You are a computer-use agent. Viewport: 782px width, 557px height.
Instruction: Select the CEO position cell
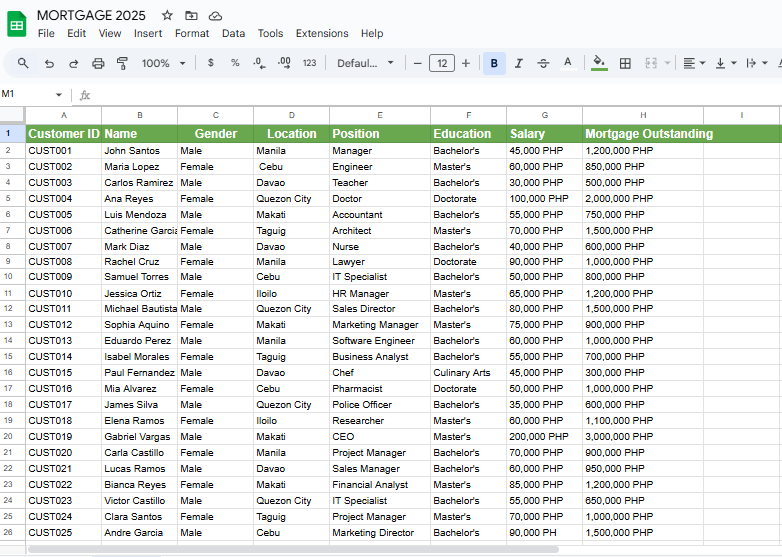pos(380,437)
